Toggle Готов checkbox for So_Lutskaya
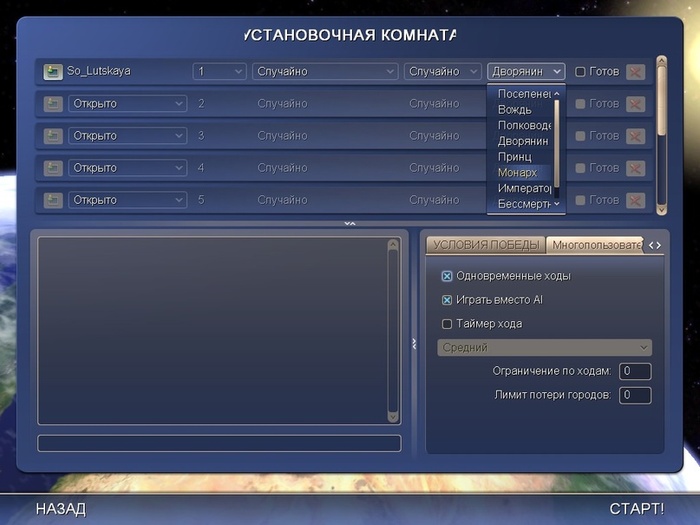 coord(580,72)
